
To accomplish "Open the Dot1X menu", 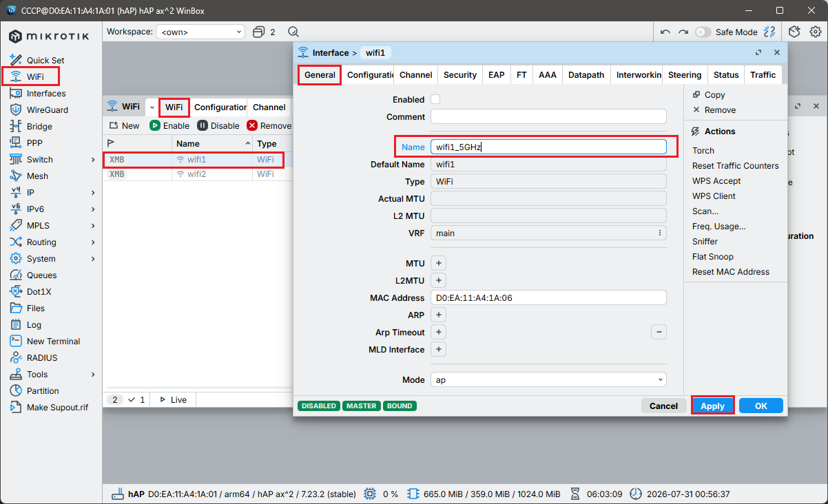I will pyautogui.click(x=39, y=292).
